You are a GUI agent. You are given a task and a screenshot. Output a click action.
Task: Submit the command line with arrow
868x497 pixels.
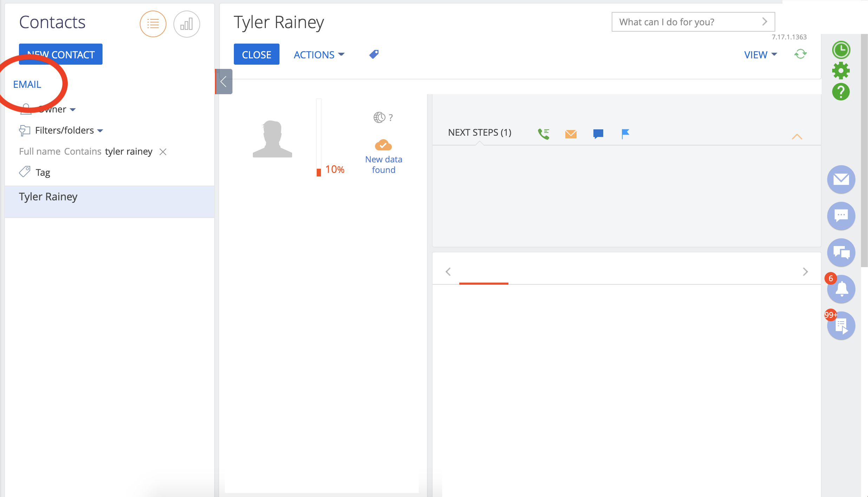pos(765,22)
